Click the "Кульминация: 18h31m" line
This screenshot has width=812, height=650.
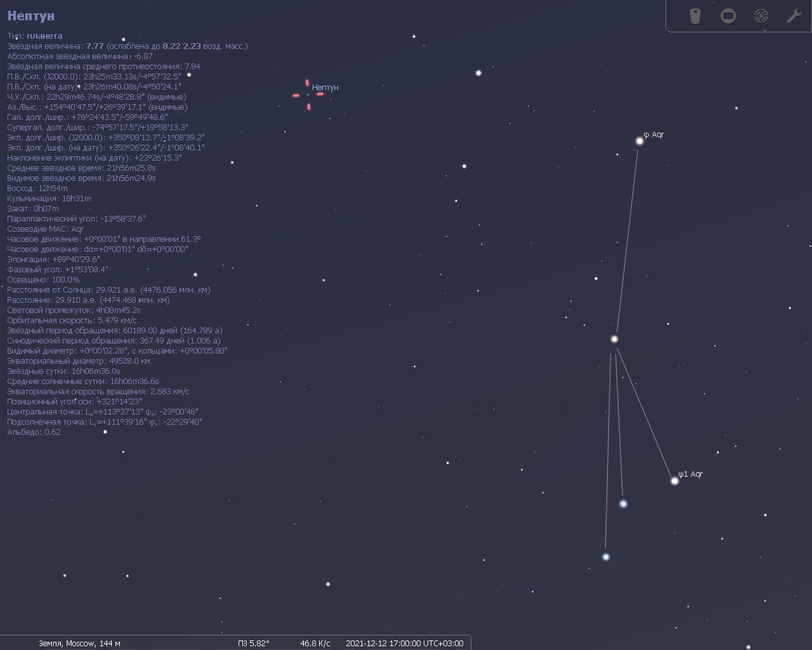[49, 199]
